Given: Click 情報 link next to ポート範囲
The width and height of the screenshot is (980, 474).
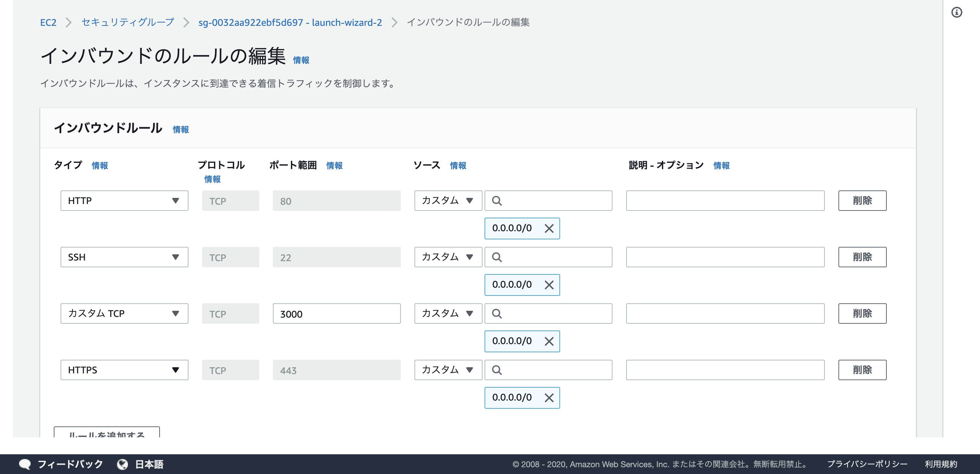Looking at the screenshot, I should pyautogui.click(x=334, y=166).
